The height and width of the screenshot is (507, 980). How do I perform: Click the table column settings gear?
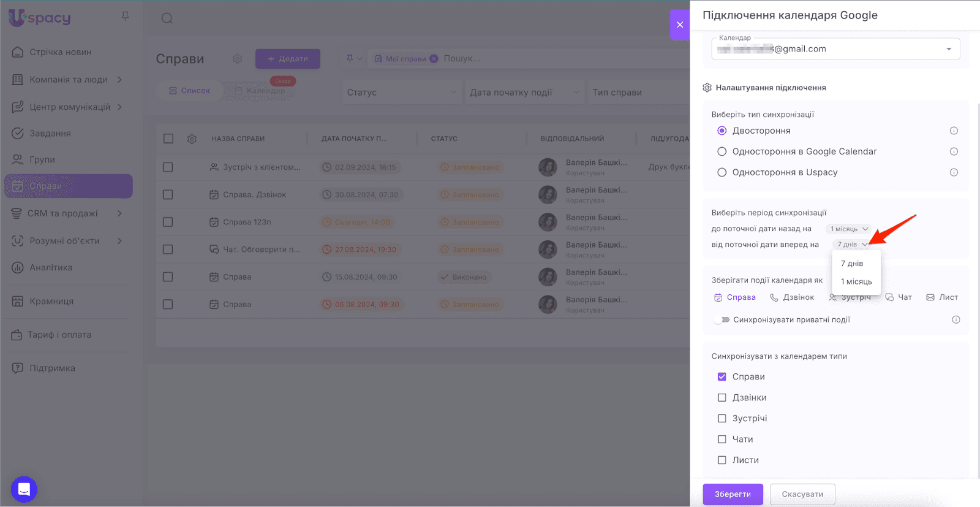(x=192, y=139)
